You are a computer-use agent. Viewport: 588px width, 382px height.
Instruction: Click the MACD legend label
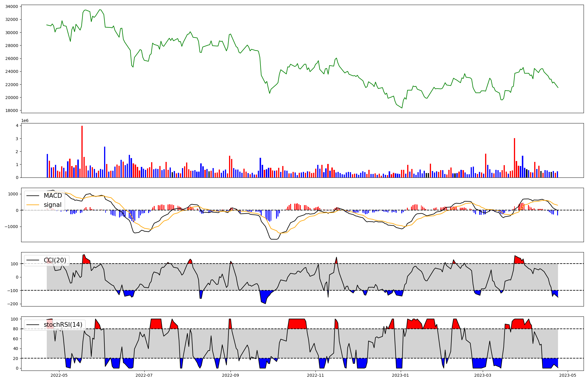pos(53,196)
